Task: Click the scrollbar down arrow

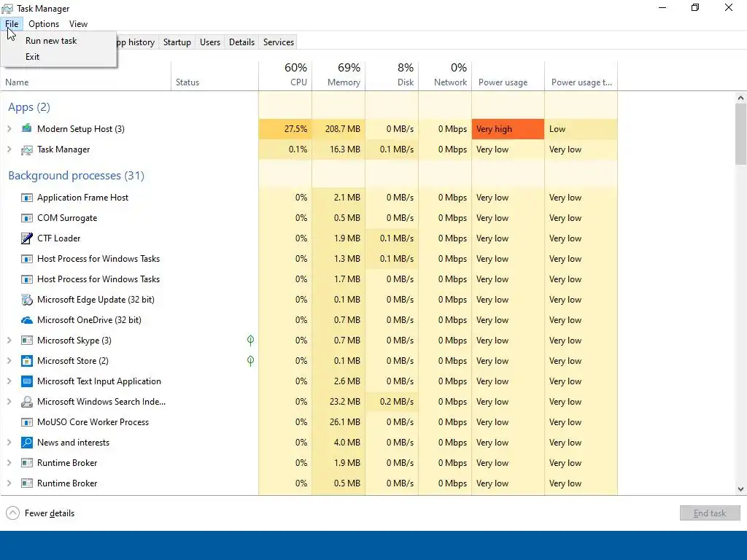Action: click(740, 489)
